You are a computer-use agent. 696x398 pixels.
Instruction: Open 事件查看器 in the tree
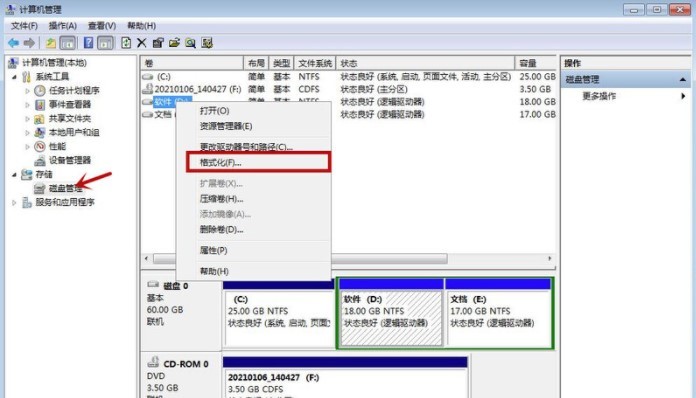70,104
